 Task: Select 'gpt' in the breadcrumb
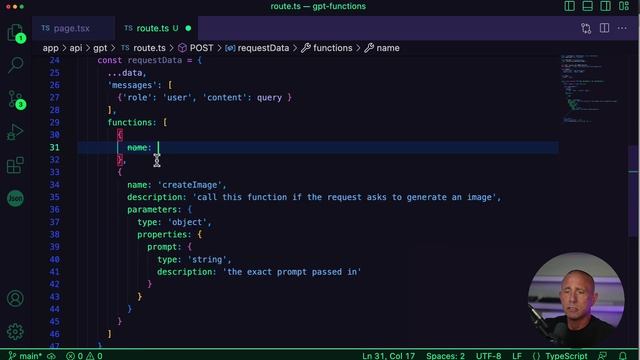pyautogui.click(x=100, y=48)
